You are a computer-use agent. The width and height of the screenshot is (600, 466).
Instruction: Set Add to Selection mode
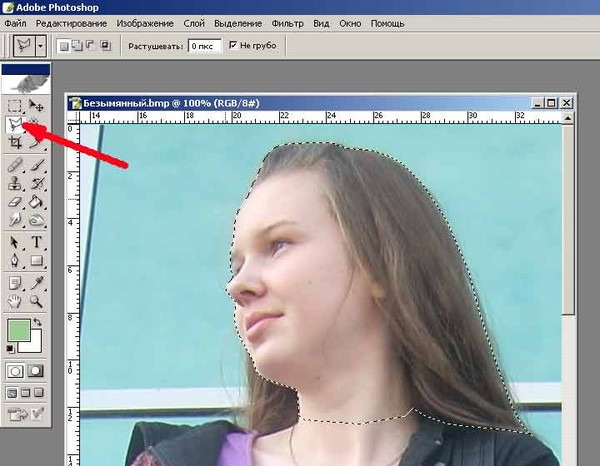(77, 46)
